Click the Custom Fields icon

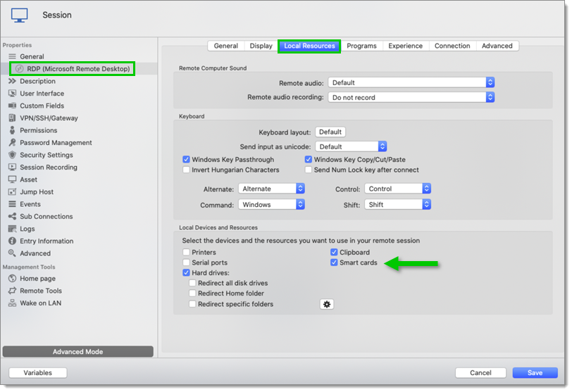coord(13,106)
